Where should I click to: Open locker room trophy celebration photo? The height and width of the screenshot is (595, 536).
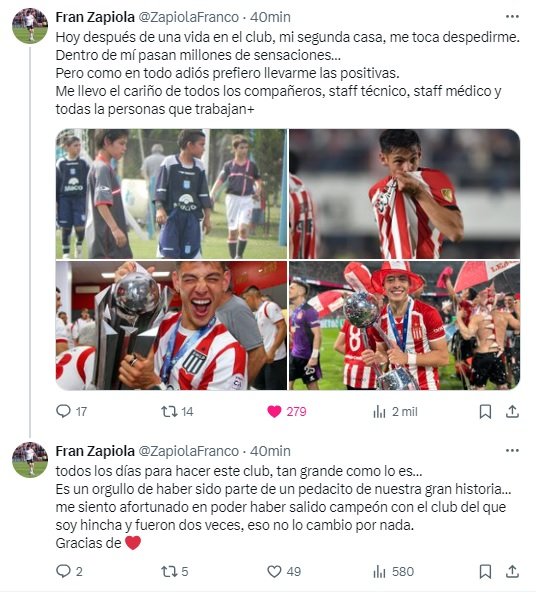coord(171,325)
